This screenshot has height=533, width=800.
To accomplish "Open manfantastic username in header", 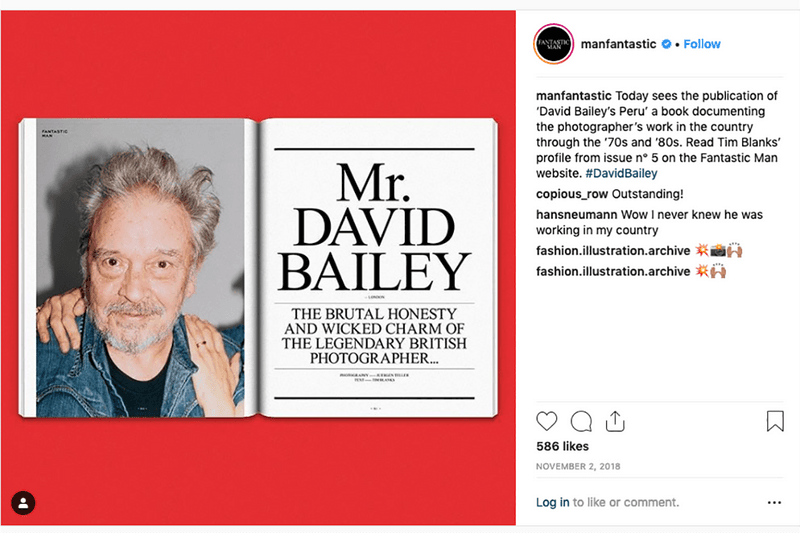I will [x=618, y=44].
